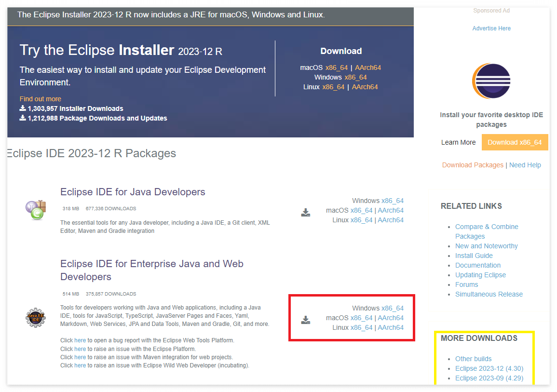Click the Java EE IDE gear icon

tap(36, 317)
